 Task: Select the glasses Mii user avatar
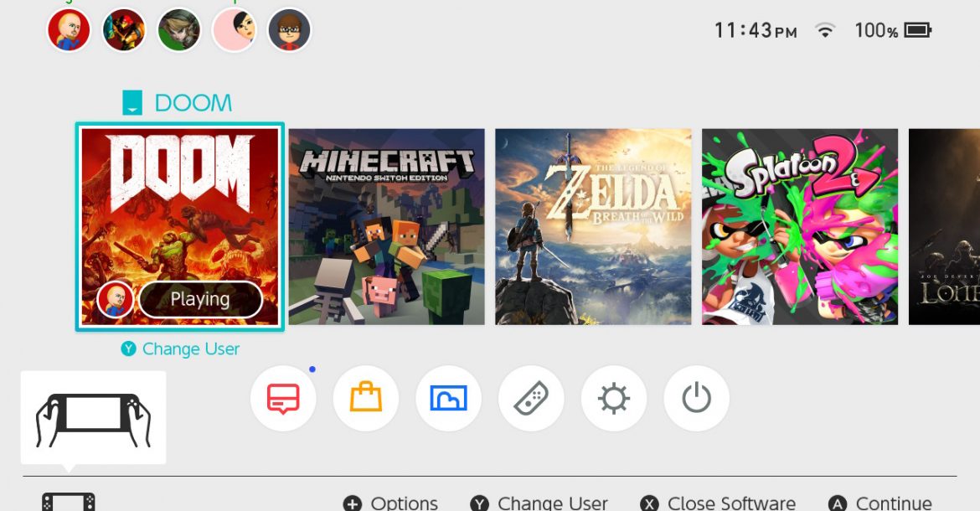289,31
